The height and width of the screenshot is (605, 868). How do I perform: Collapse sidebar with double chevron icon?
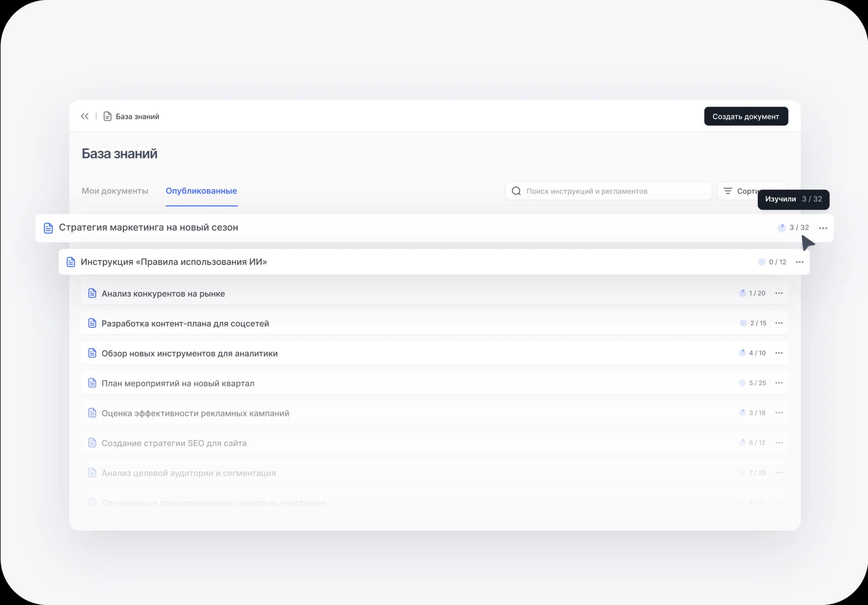85,116
